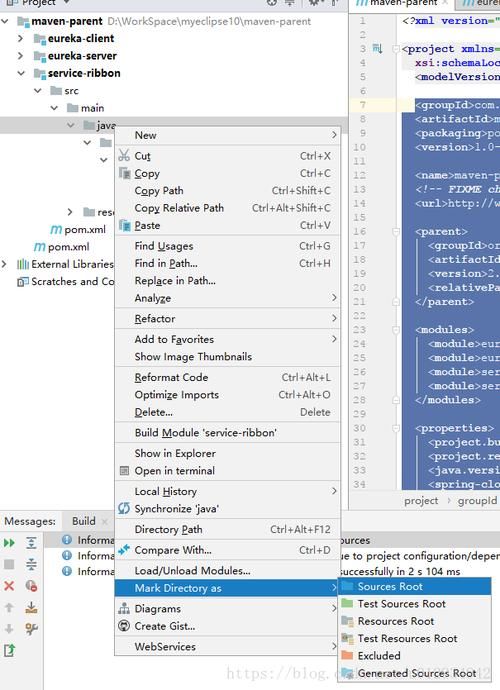Click Scratches and Consoles icon
Image resolution: width=500 pixels, height=690 pixels.
pos(23,281)
